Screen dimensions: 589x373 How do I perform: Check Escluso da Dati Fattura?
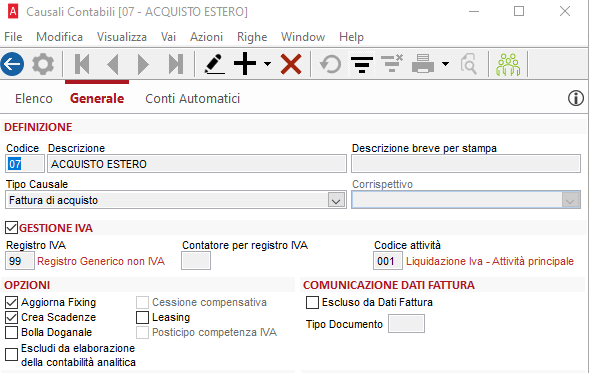click(312, 302)
